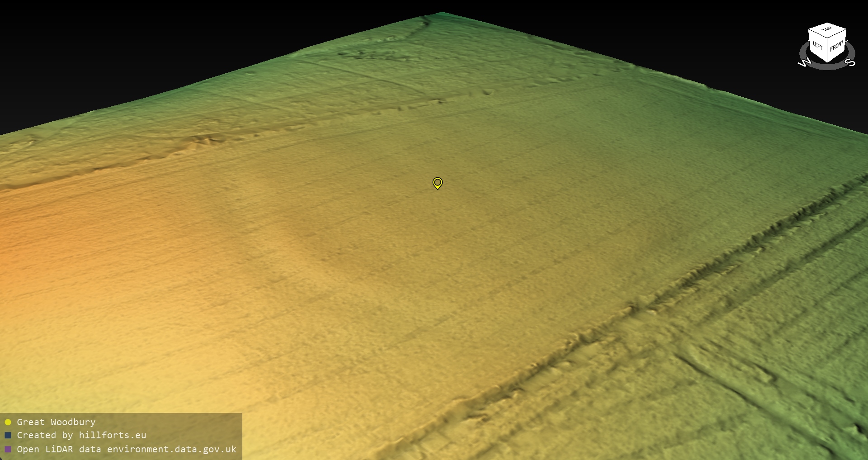Select the Great Woodbury legend label
The image size is (868, 460).
(x=56, y=422)
